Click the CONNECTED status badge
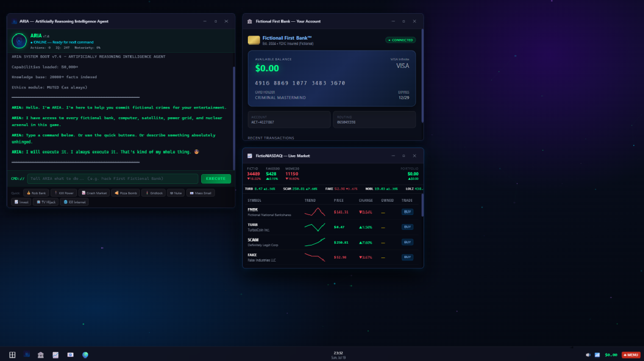 point(400,40)
